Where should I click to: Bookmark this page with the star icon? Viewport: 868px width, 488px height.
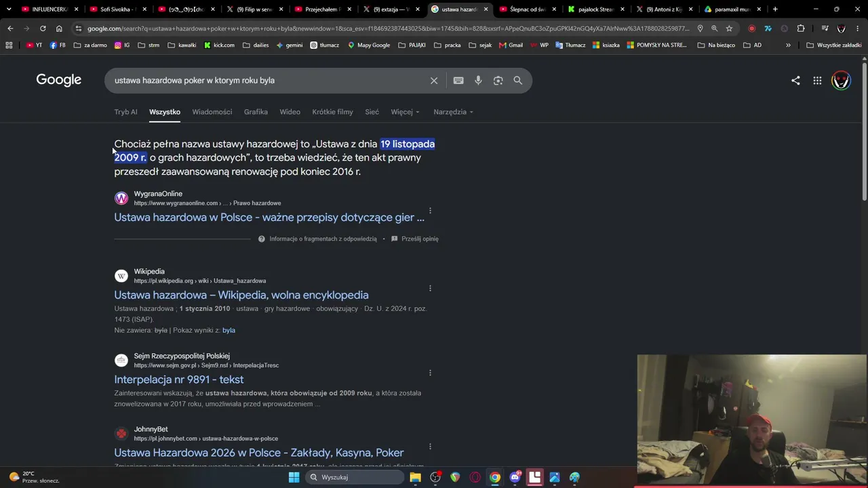tap(729, 28)
